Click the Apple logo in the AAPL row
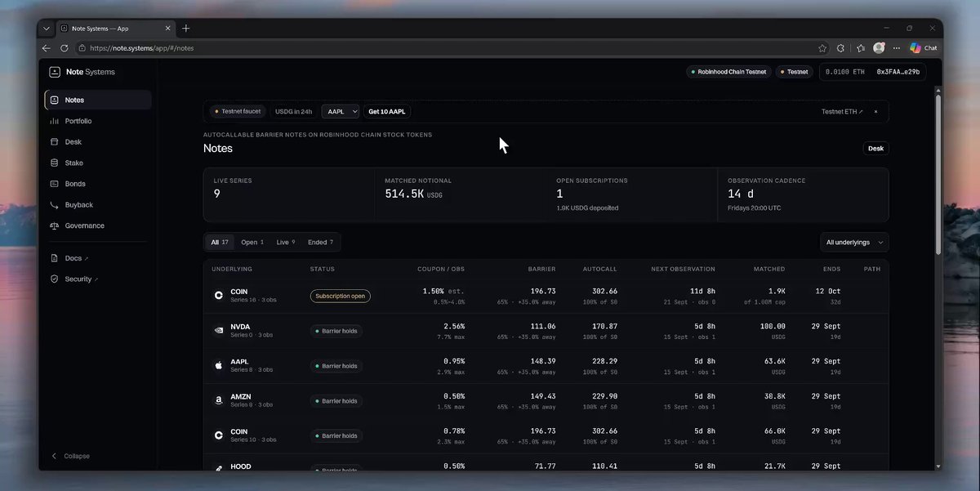Screen dimensions: 980x491 pyautogui.click(x=219, y=365)
